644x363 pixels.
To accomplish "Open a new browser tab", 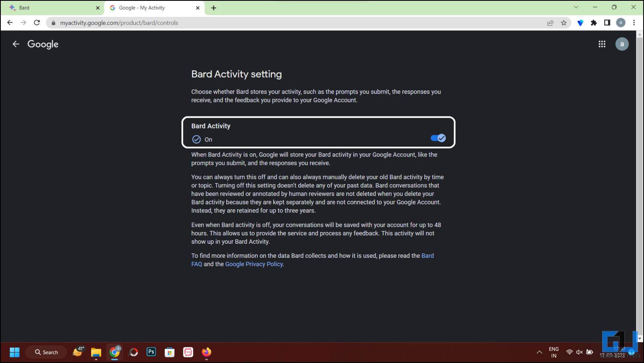I will click(214, 8).
